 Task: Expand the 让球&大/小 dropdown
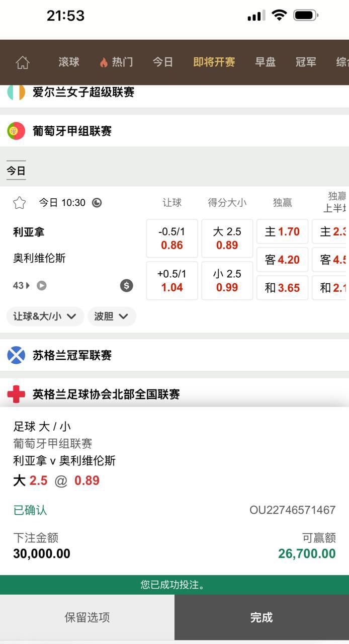(x=45, y=316)
